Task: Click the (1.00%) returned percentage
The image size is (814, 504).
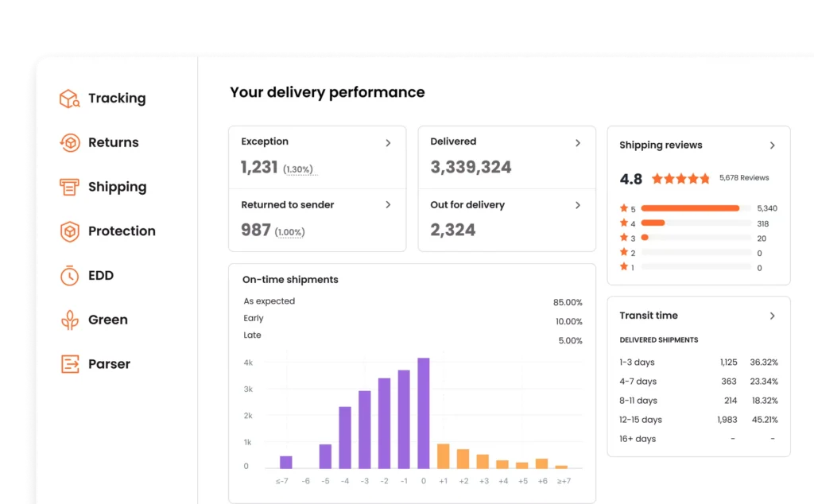Action: point(289,232)
